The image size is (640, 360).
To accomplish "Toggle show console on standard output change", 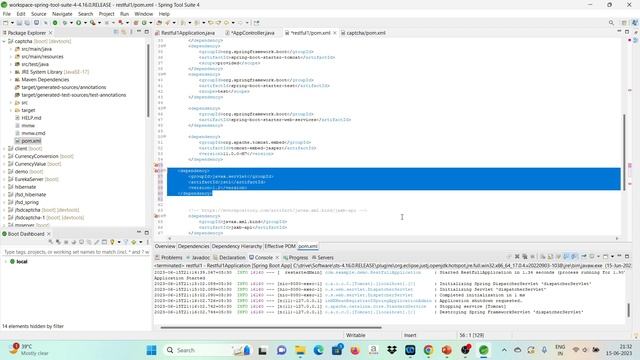I will coord(566,256).
